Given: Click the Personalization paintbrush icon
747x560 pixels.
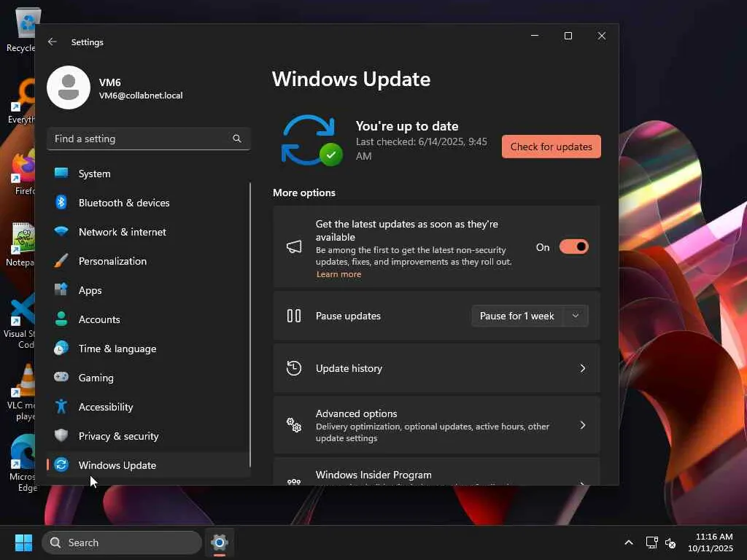Looking at the screenshot, I should pos(61,260).
